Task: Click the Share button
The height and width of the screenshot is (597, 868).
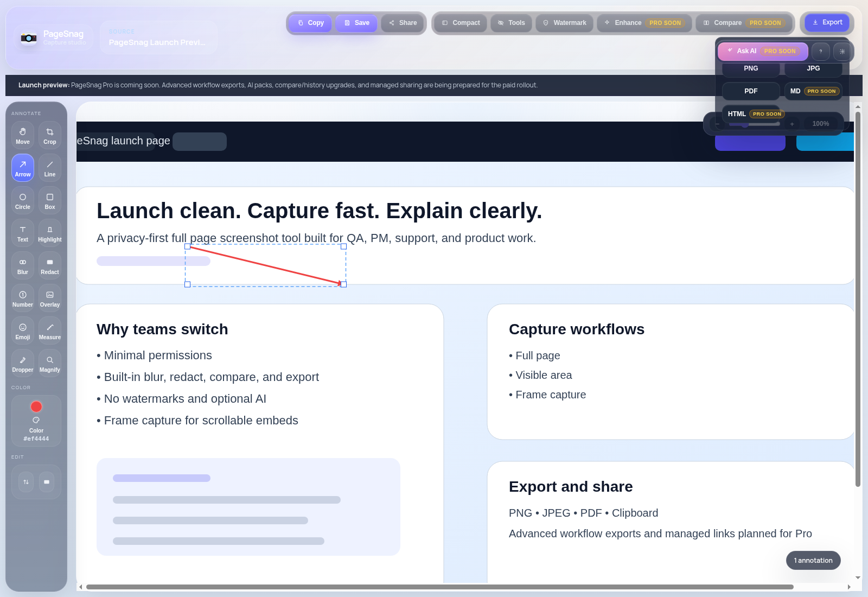Action: (x=403, y=23)
